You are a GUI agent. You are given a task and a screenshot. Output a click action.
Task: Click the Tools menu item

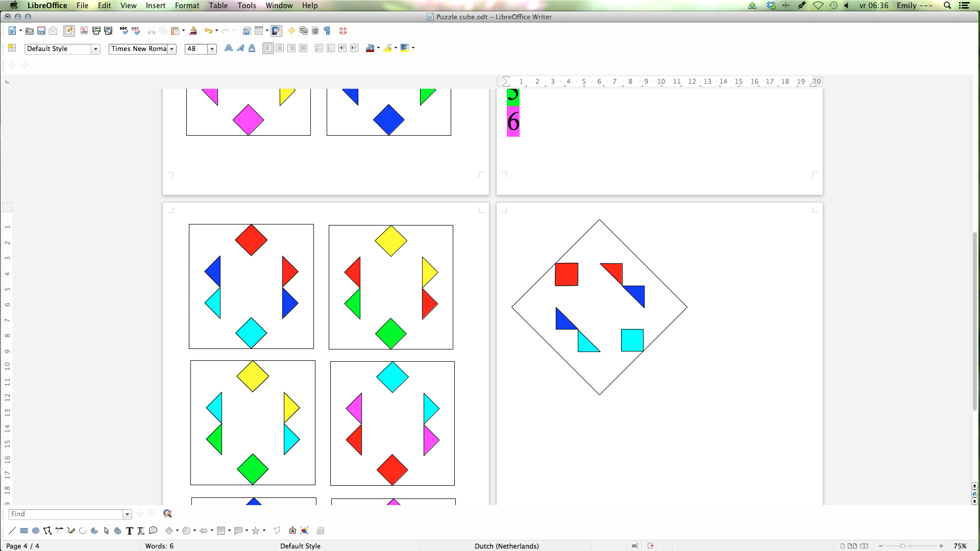click(x=247, y=6)
